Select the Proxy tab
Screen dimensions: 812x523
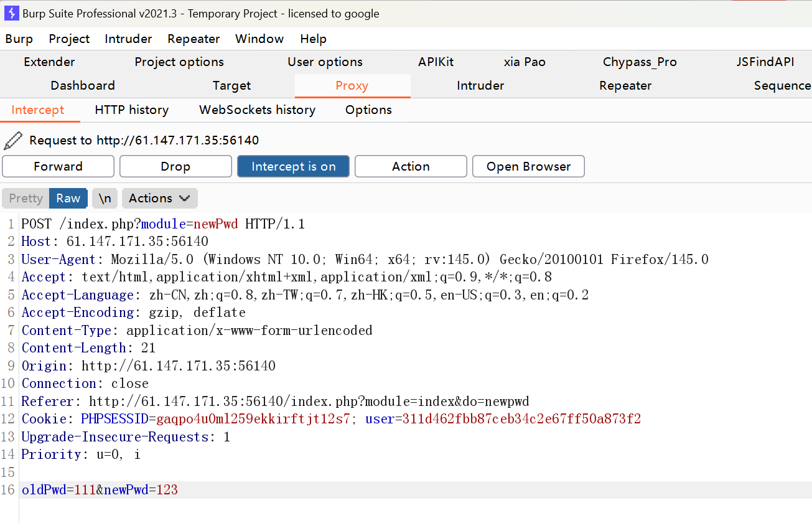click(x=352, y=85)
